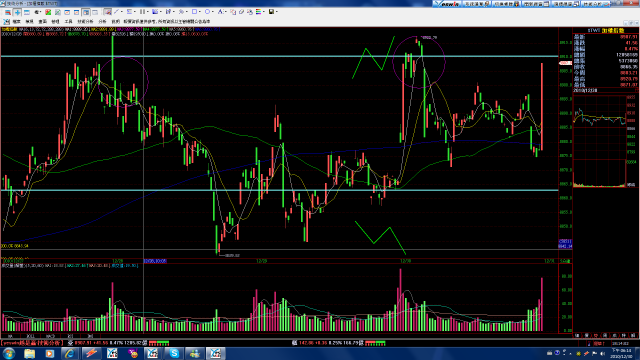Click the red and green chart toolbar icon
This screenshot has height=360, width=640.
pyautogui.click(x=48, y=12)
